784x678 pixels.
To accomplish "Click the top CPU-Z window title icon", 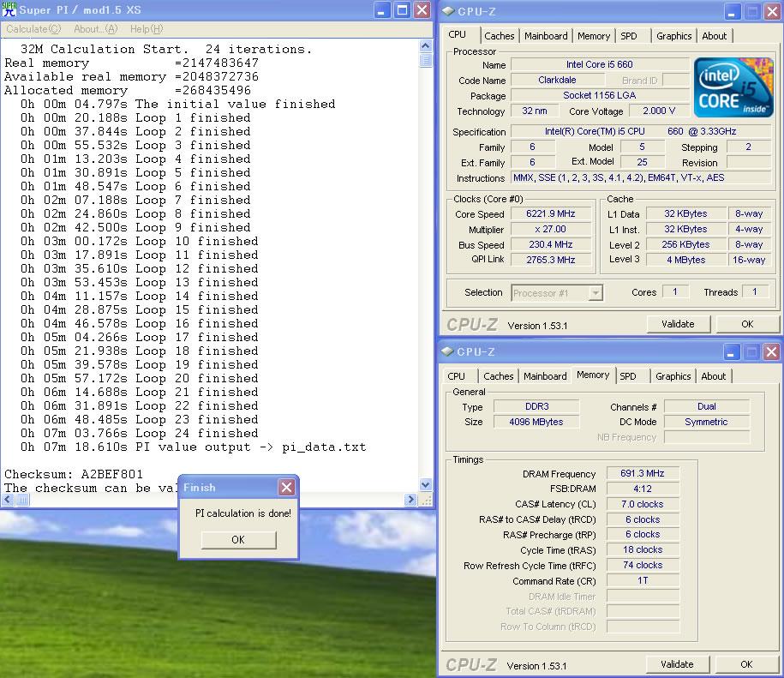I will tap(448, 11).
